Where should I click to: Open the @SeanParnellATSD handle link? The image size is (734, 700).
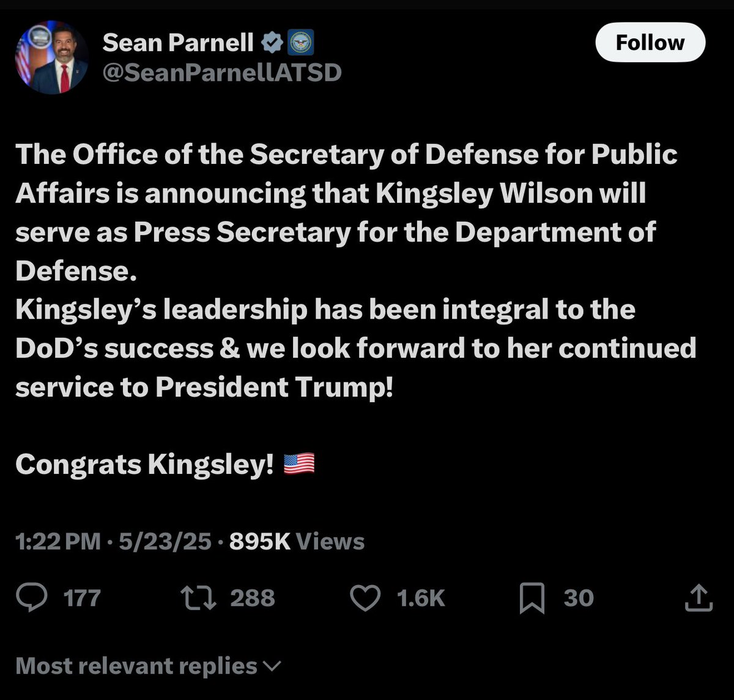pos(221,73)
